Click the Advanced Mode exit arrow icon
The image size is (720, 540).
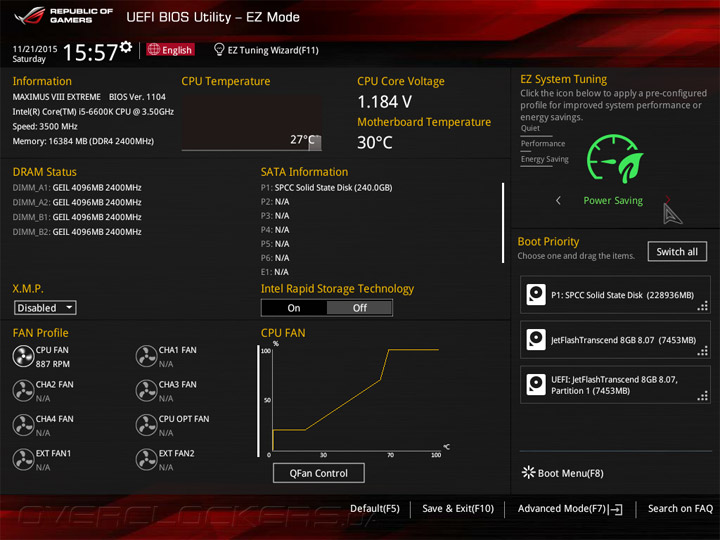[x=616, y=509]
